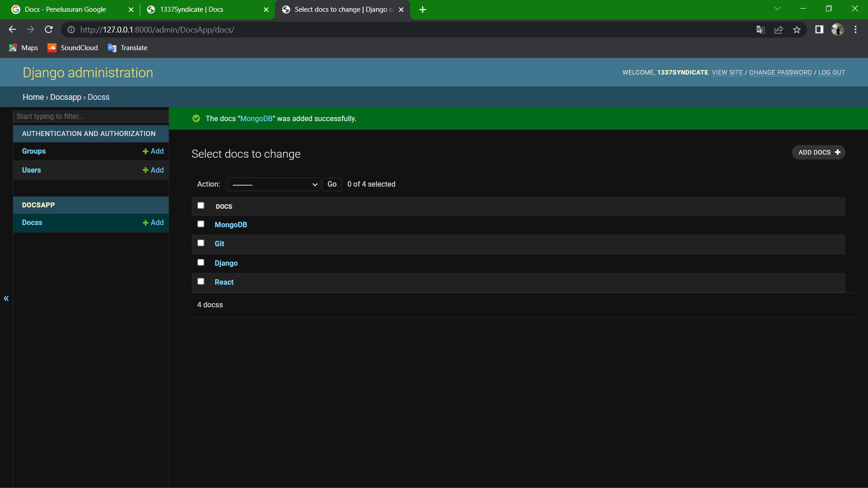The width and height of the screenshot is (868, 488).
Task: Tick the checkbox next to Git
Action: click(201, 243)
